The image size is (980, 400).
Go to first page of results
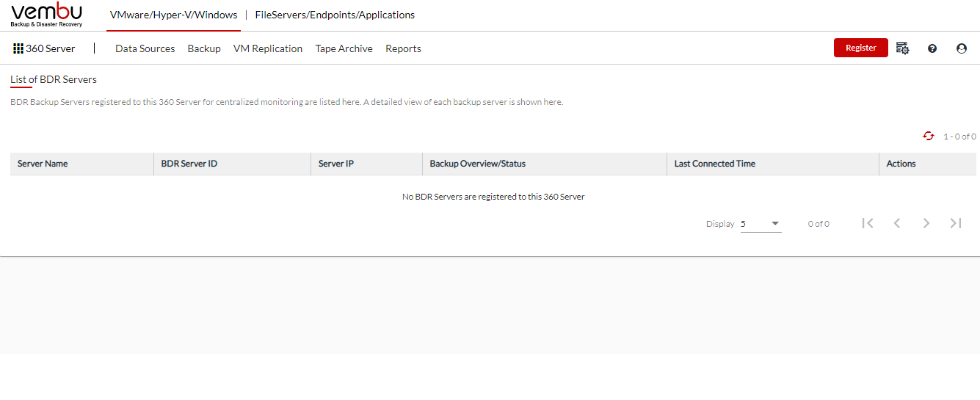click(x=868, y=223)
